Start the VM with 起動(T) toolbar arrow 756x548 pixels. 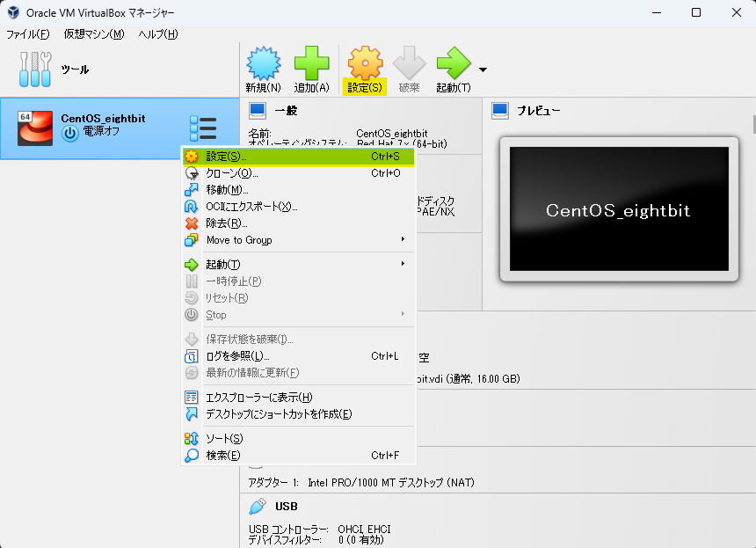tap(454, 63)
